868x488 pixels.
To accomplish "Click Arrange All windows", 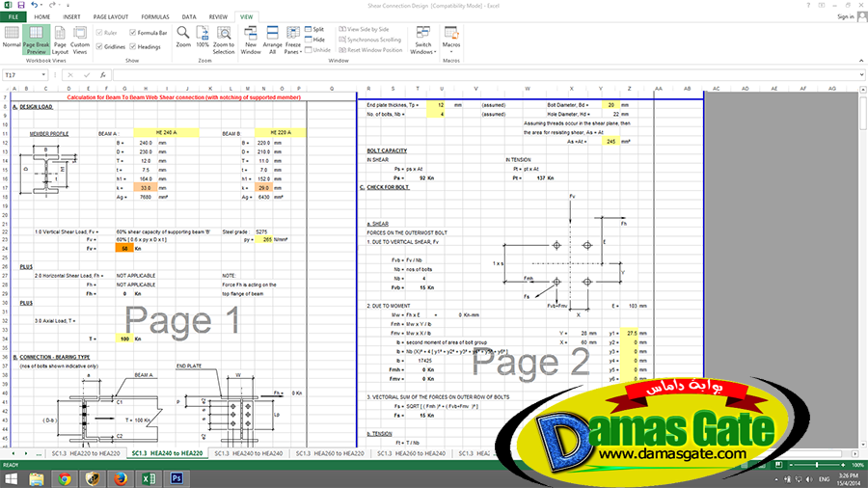I will 272,39.
